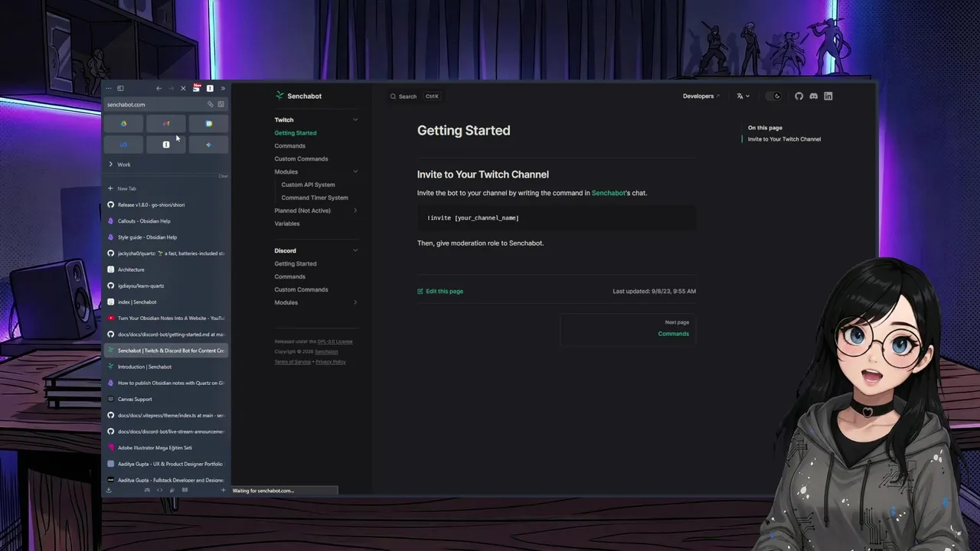Viewport: 980px width, 551px height.
Task: Open the pinned tab with white I icon
Action: point(166,144)
